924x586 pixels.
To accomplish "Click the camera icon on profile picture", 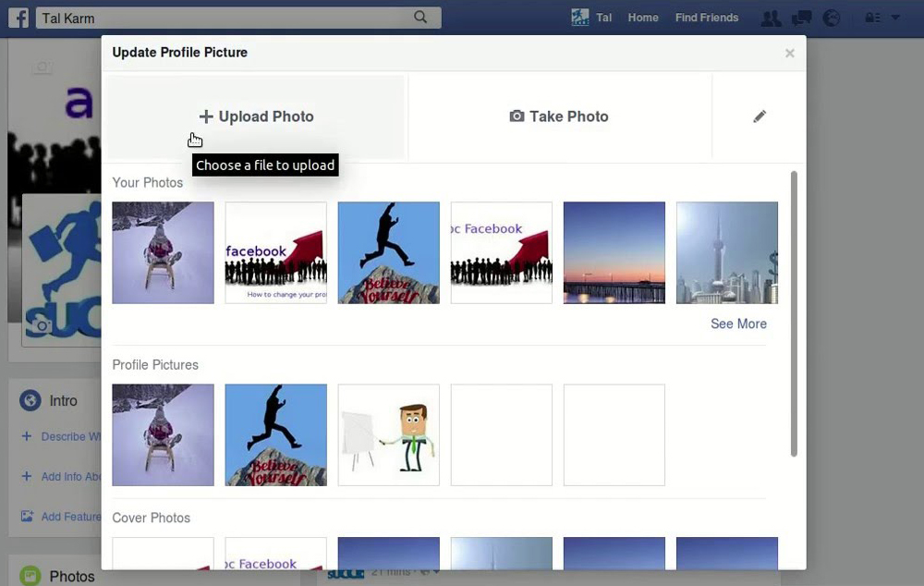I will tap(42, 326).
